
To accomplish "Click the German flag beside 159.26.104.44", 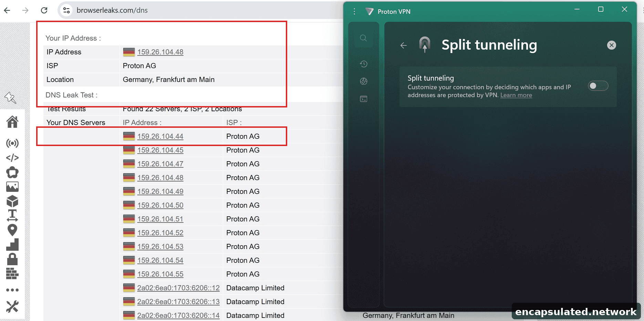I will tap(129, 136).
